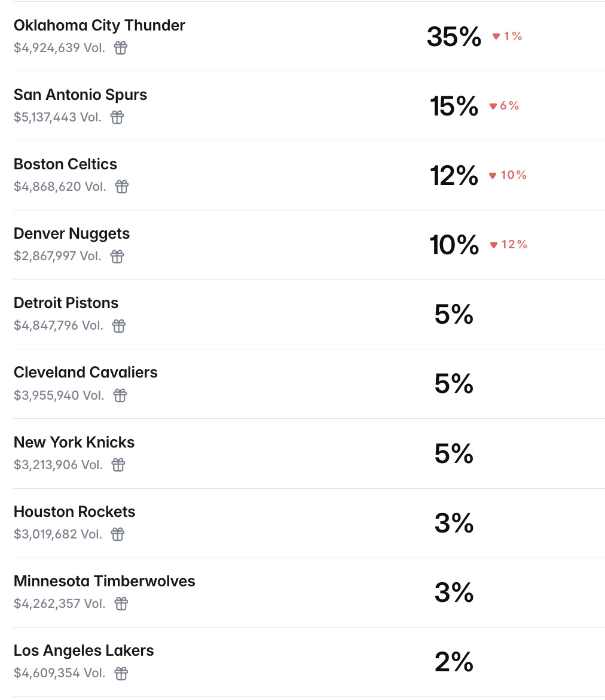Click the red 12% drop indicator for Nuggets
Viewport: 605px width, 700px height.
click(x=508, y=245)
